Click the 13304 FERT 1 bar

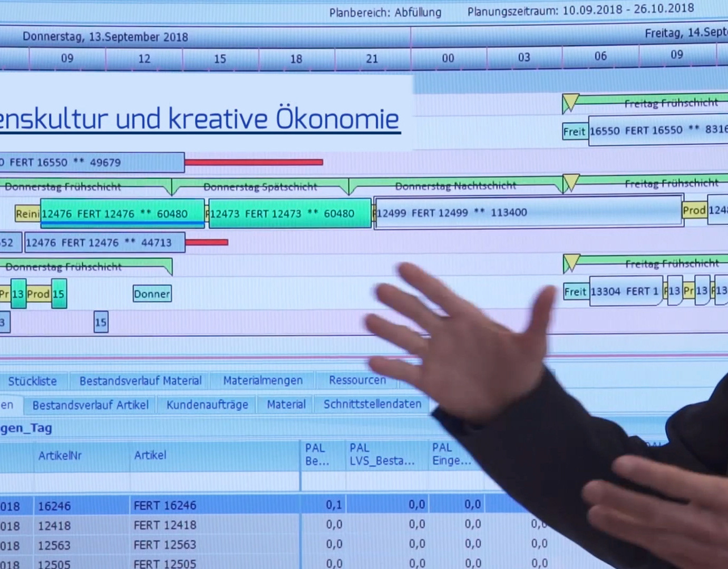(x=626, y=291)
